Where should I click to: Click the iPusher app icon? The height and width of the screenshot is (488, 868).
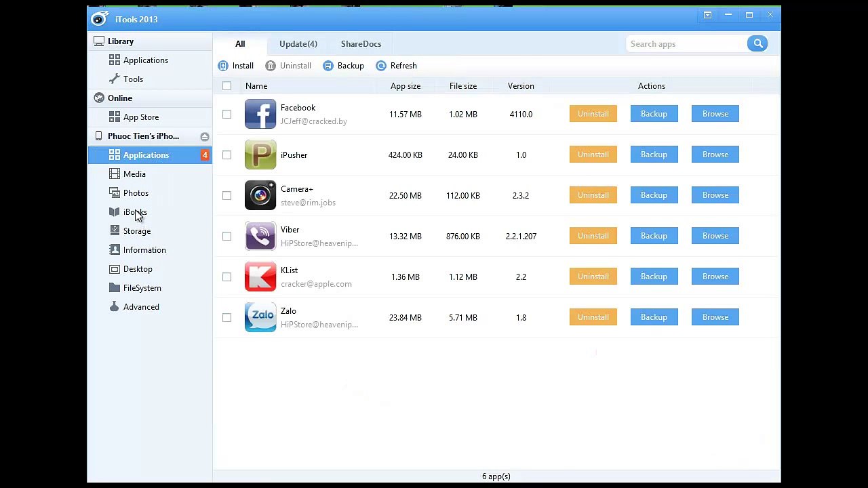(x=260, y=155)
